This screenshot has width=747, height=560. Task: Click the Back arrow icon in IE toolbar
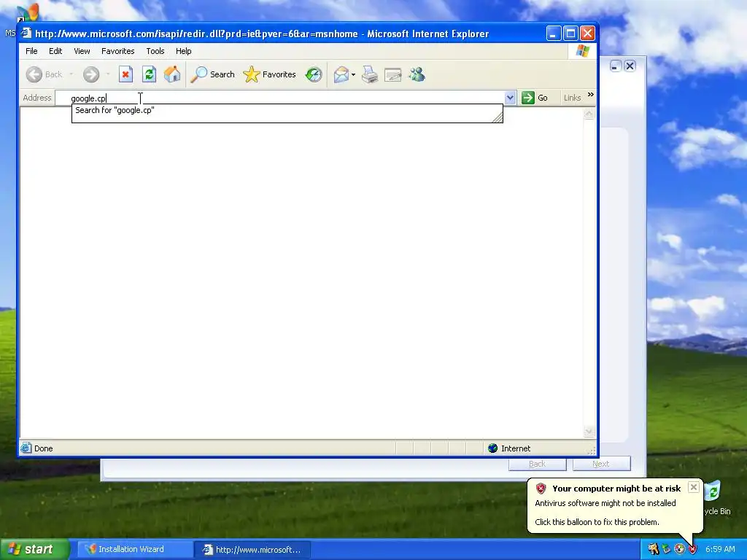click(34, 74)
